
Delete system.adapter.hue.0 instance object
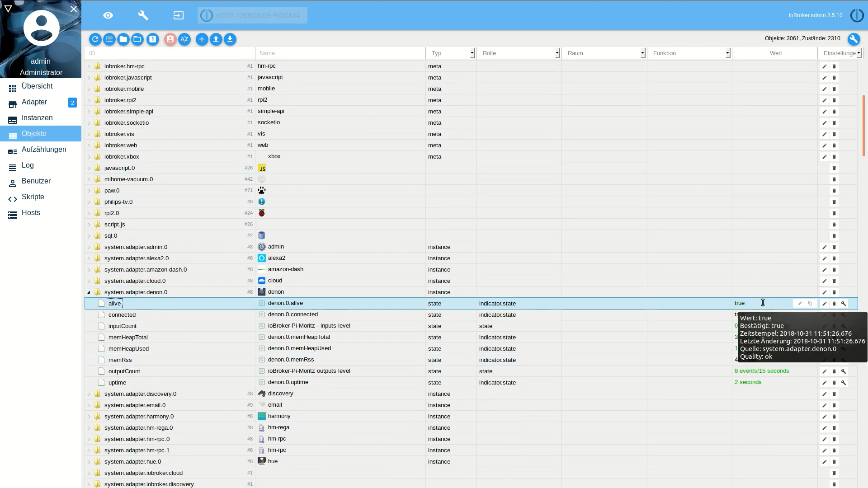834,462
